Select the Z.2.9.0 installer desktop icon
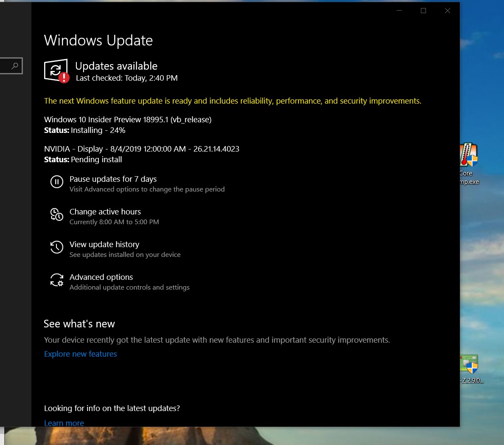Screen dimensions: 504x445 [x=471, y=369]
